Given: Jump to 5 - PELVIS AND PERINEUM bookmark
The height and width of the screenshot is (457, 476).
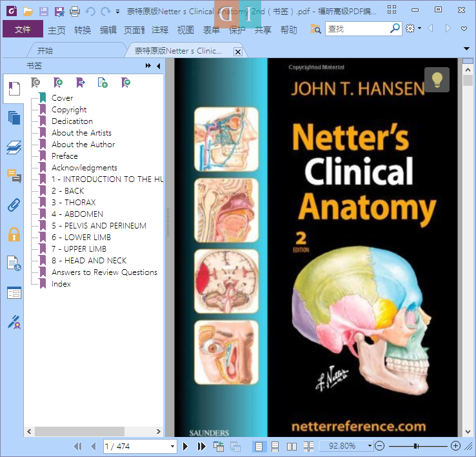Looking at the screenshot, I should click(99, 225).
